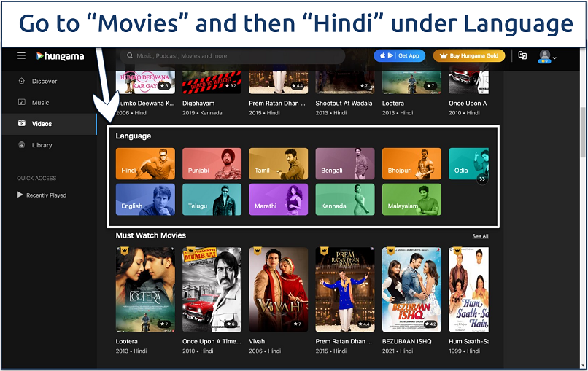Image resolution: width=588 pixels, height=371 pixels.
Task: Choose the Punjabi language tile
Action: tap(212, 163)
